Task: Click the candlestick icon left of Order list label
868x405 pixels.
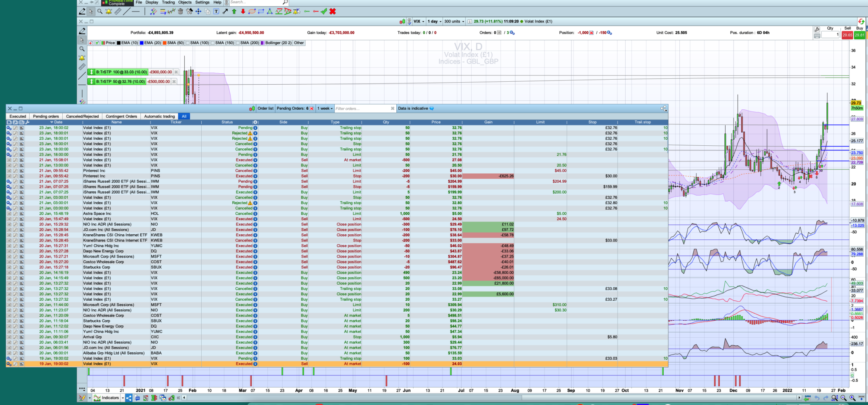Action: pos(252,108)
